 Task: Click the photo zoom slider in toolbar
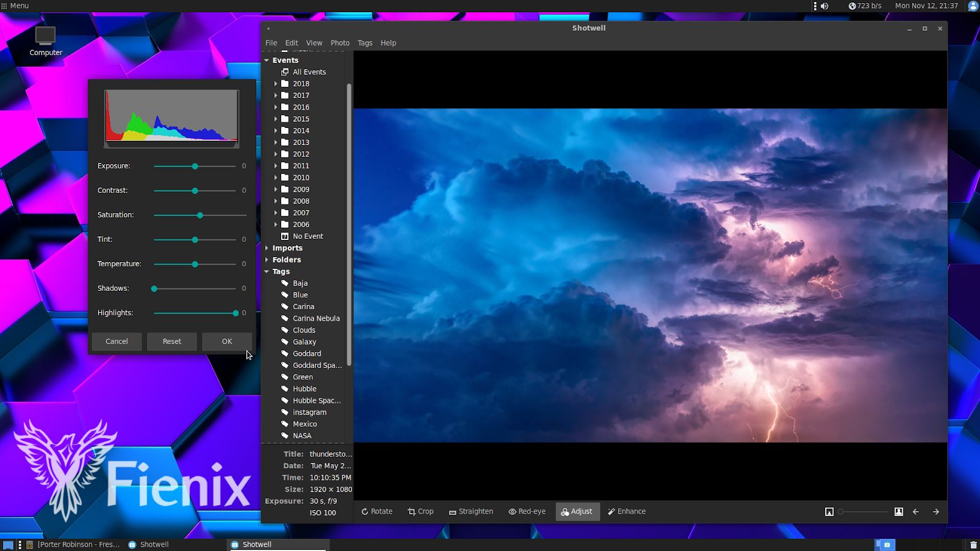[x=864, y=512]
